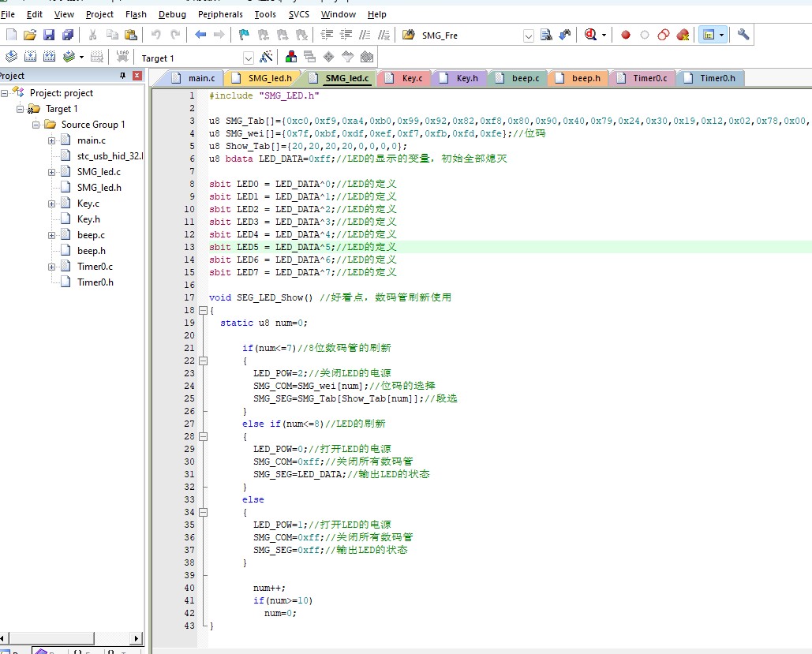Insert breakpoint red circle icon
This screenshot has height=654, width=812.
[626, 35]
